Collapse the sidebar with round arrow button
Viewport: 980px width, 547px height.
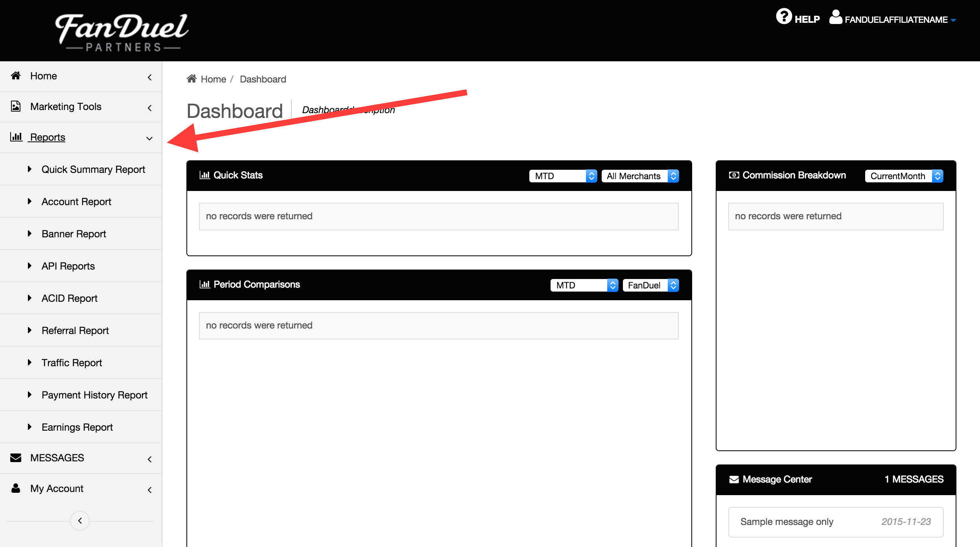[80, 521]
